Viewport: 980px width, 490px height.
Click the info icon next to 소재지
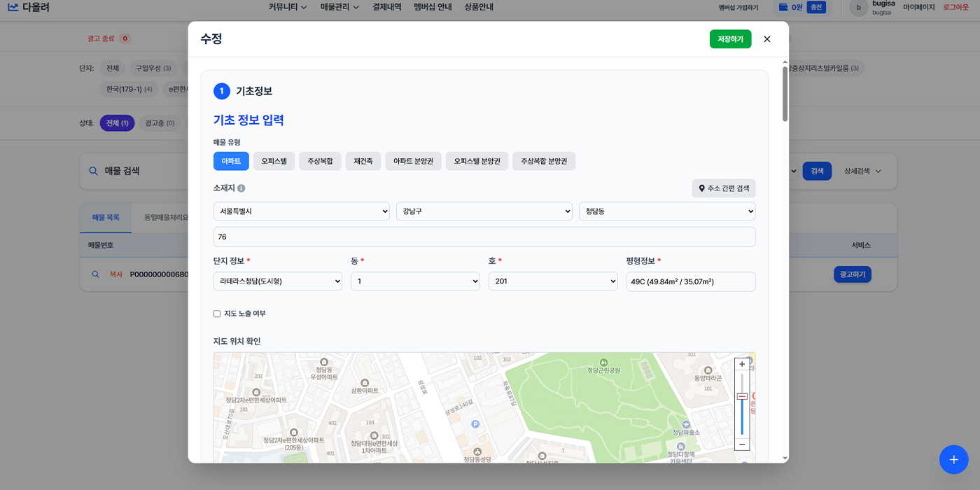point(241,188)
